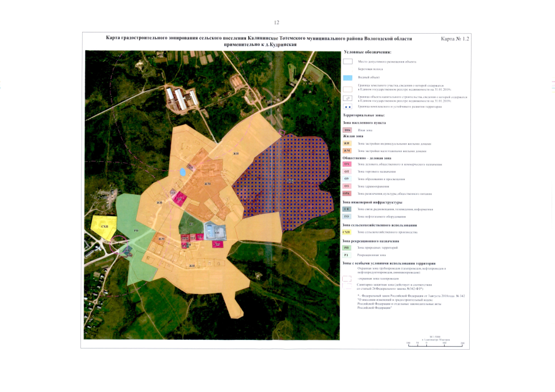Viewport: 555px width, 392px height.
Task: Click the СВ communications zone legend symbol
Action: [347, 209]
